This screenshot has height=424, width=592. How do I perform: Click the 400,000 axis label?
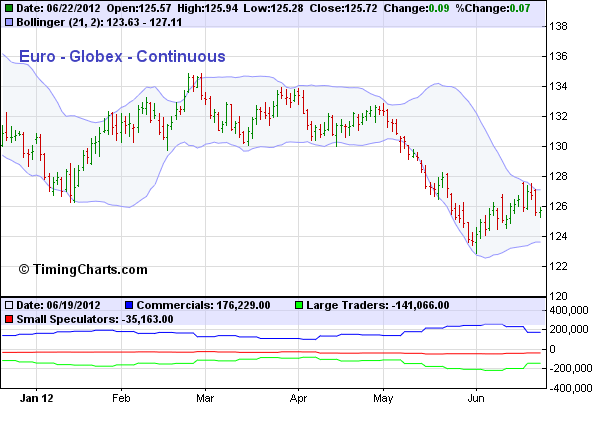[x=569, y=310]
